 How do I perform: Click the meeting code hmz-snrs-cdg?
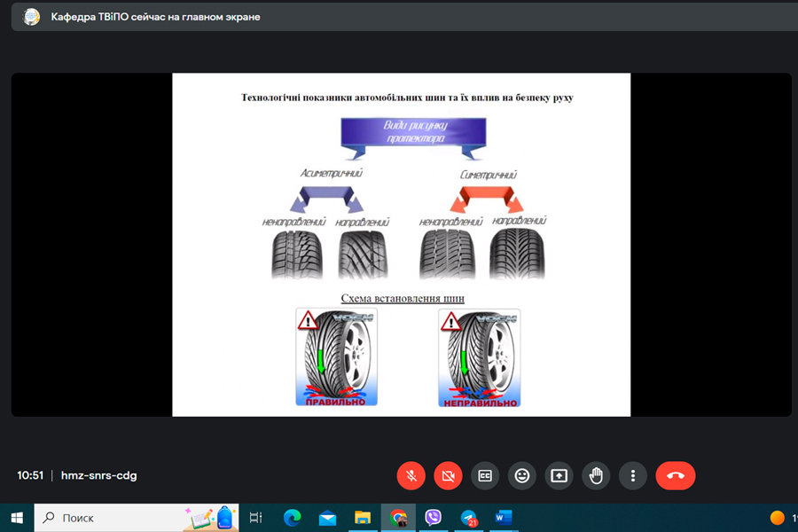pyautogui.click(x=98, y=475)
